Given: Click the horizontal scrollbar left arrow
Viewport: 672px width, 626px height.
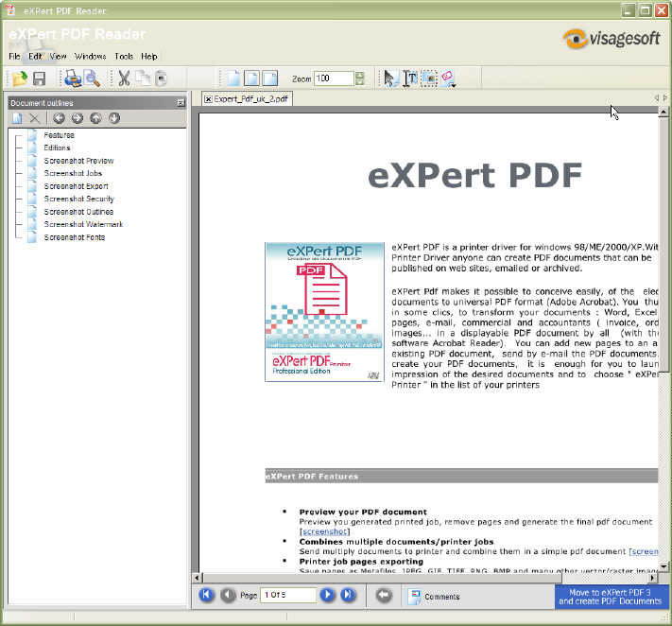Looking at the screenshot, I should tap(197, 578).
